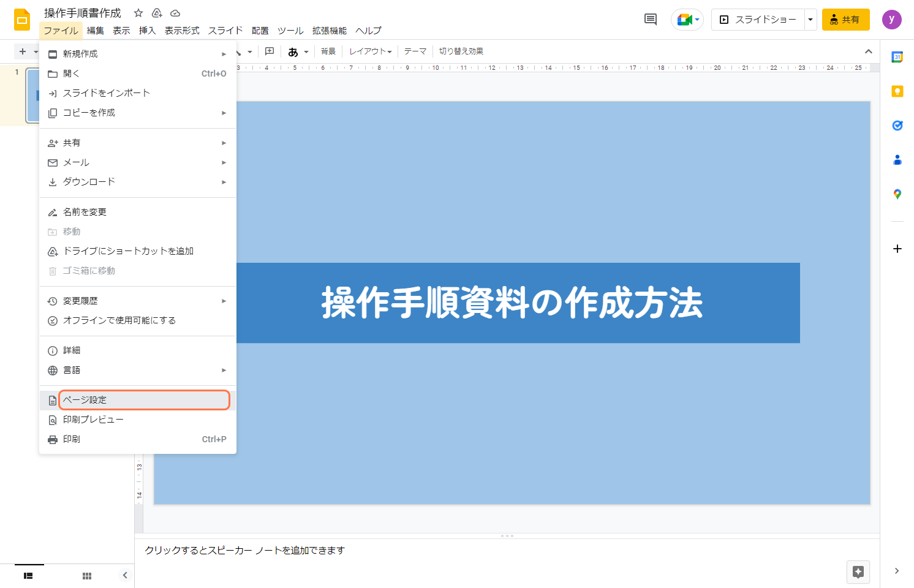Screen dimensions: 914x588
Task: Start a Google Meet call
Action: coord(687,20)
